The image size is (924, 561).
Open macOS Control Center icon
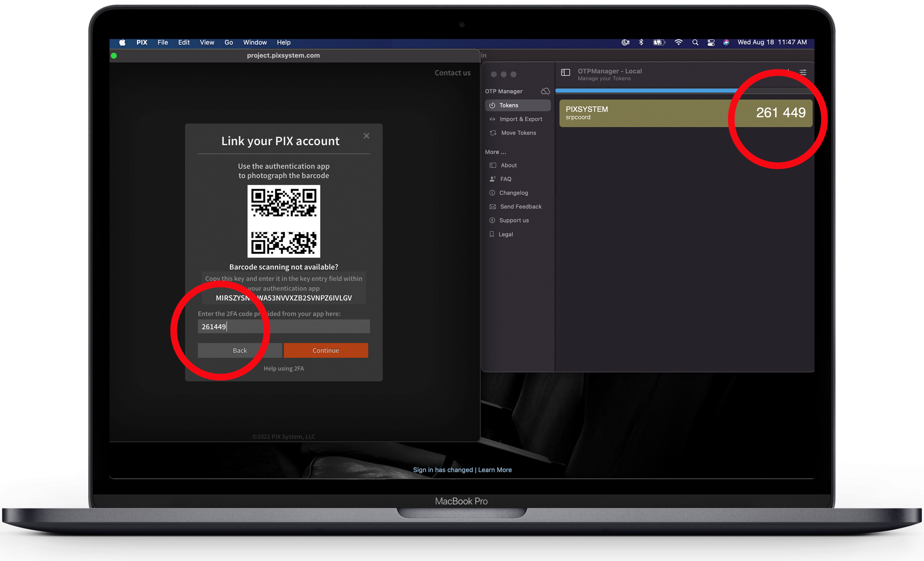click(711, 42)
